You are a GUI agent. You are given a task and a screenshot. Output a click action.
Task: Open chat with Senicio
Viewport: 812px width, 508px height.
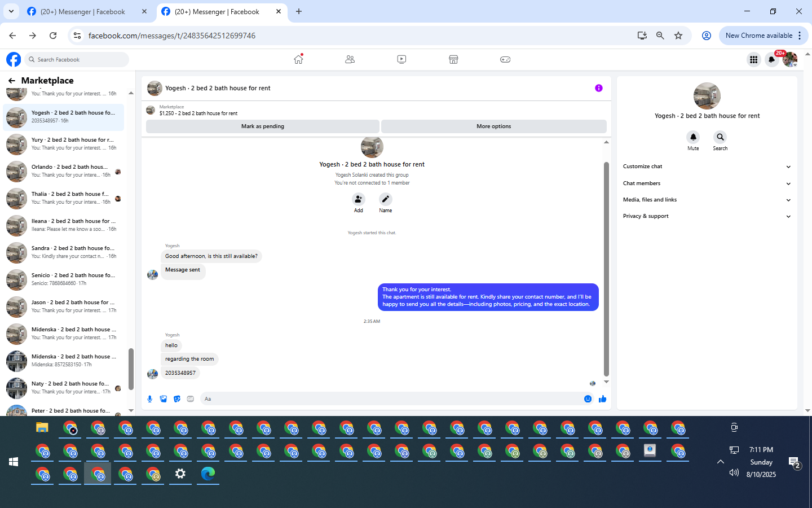tap(64, 280)
